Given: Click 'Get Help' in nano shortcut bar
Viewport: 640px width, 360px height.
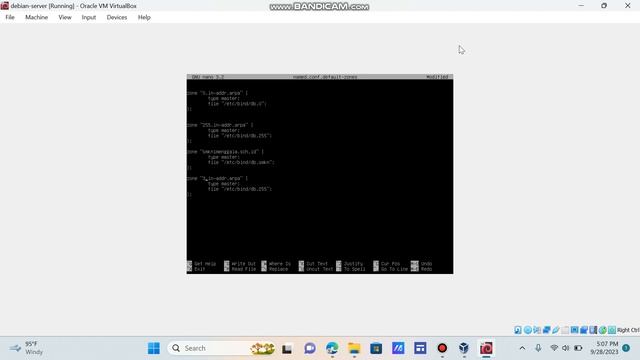Looking at the screenshot, I should coord(205,264).
